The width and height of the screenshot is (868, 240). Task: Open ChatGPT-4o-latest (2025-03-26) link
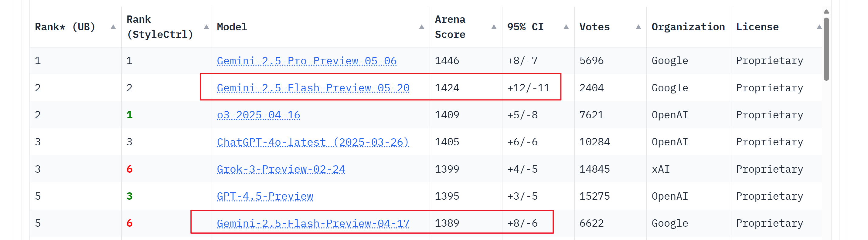[x=313, y=142]
